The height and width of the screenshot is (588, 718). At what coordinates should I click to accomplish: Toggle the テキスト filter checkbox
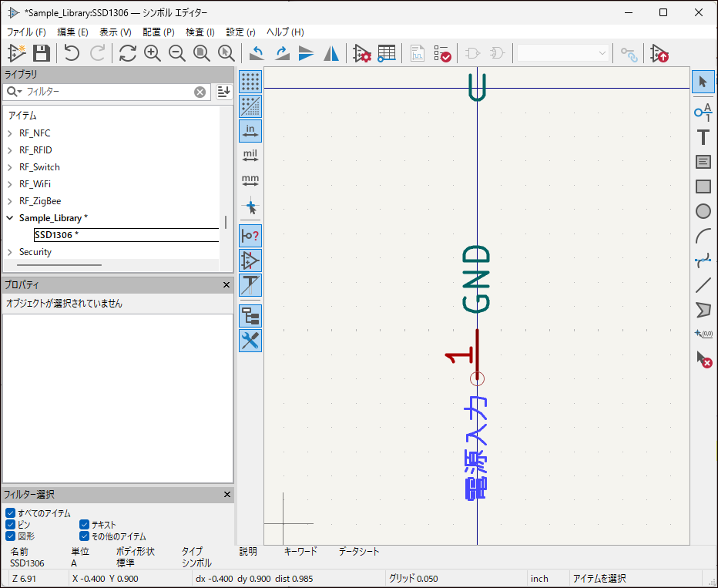85,525
